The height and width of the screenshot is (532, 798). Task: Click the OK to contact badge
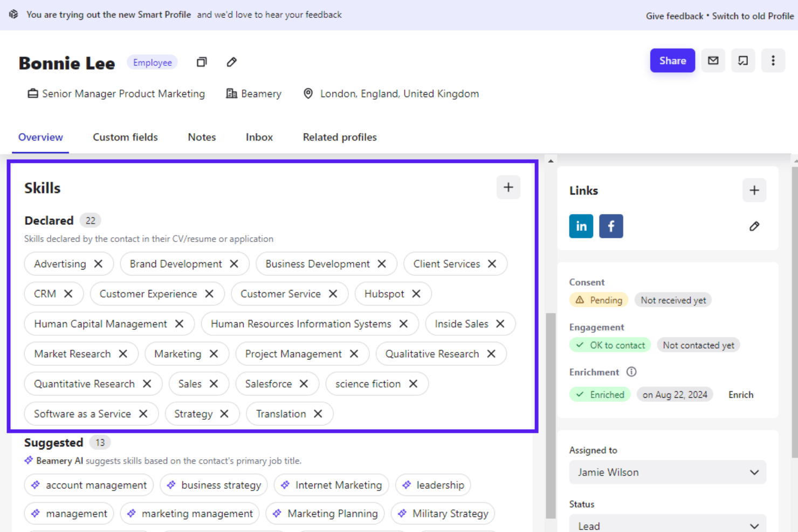pyautogui.click(x=610, y=345)
